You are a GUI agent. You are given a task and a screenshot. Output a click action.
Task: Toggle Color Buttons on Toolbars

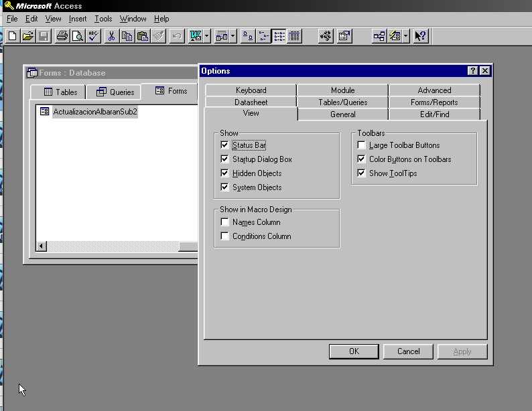pyautogui.click(x=361, y=159)
